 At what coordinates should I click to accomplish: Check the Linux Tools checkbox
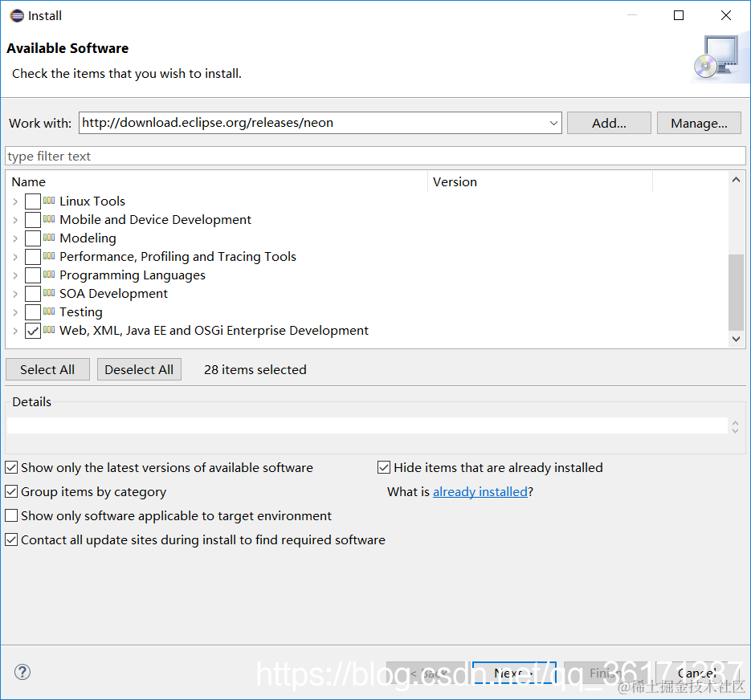(33, 201)
